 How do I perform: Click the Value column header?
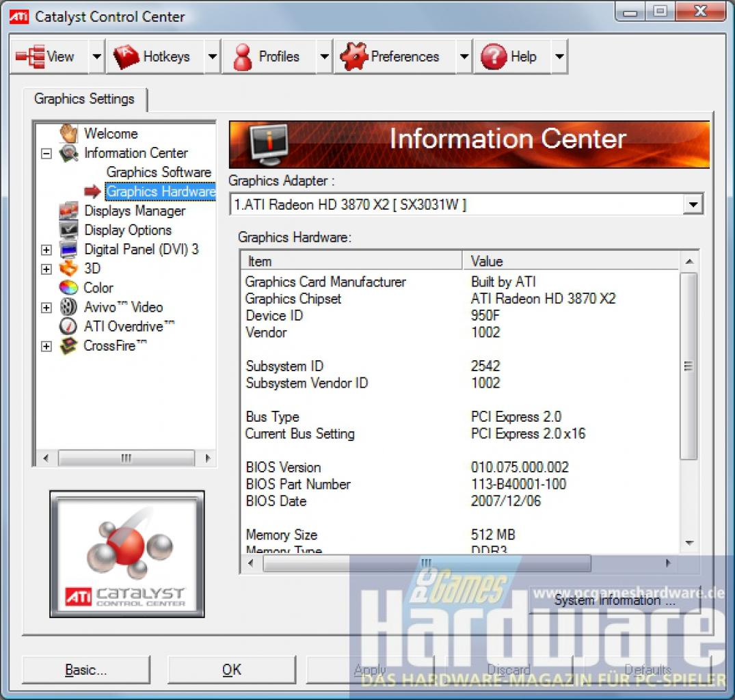pos(571,261)
